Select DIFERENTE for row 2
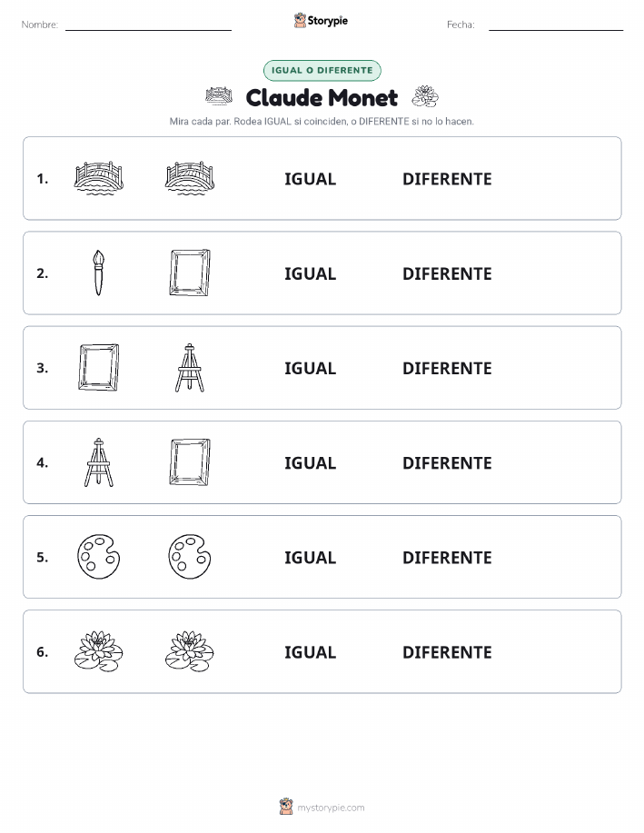The height and width of the screenshot is (833, 644). point(447,273)
